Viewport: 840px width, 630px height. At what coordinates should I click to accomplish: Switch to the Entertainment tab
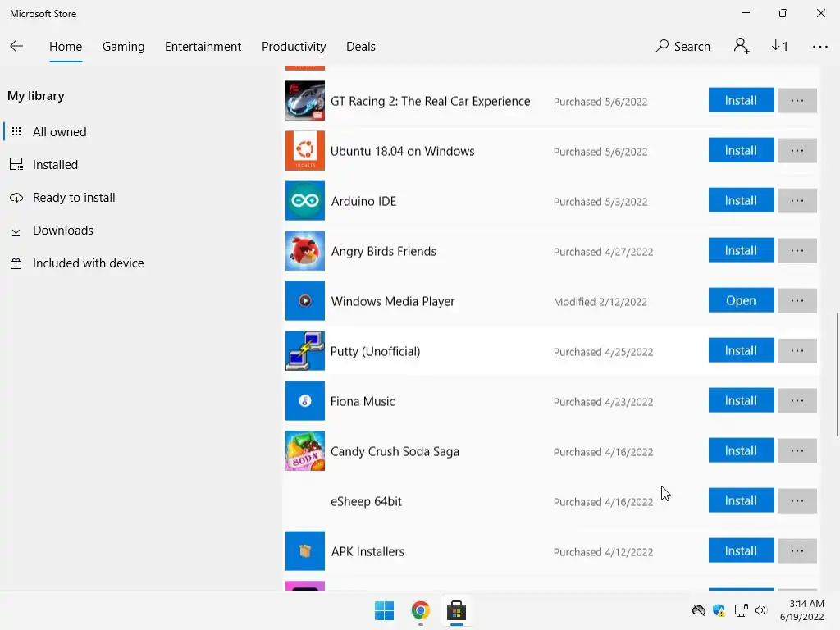pos(203,47)
